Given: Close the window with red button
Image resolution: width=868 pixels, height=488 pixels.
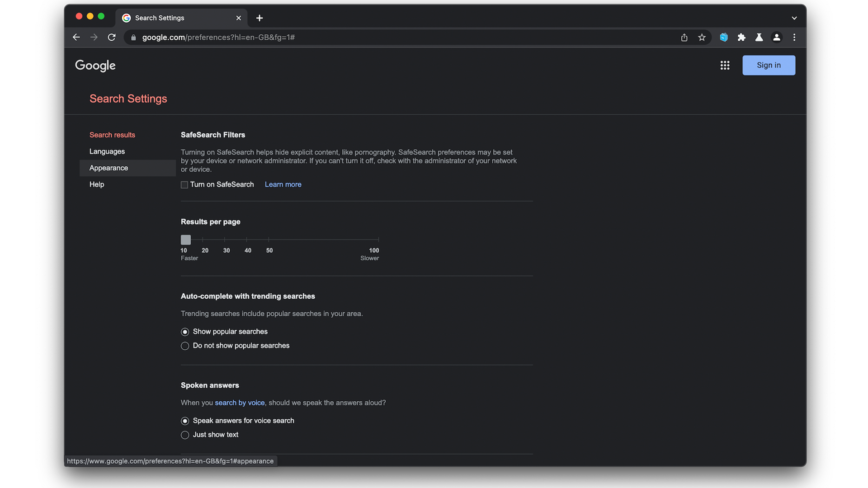Looking at the screenshot, I should point(79,16).
